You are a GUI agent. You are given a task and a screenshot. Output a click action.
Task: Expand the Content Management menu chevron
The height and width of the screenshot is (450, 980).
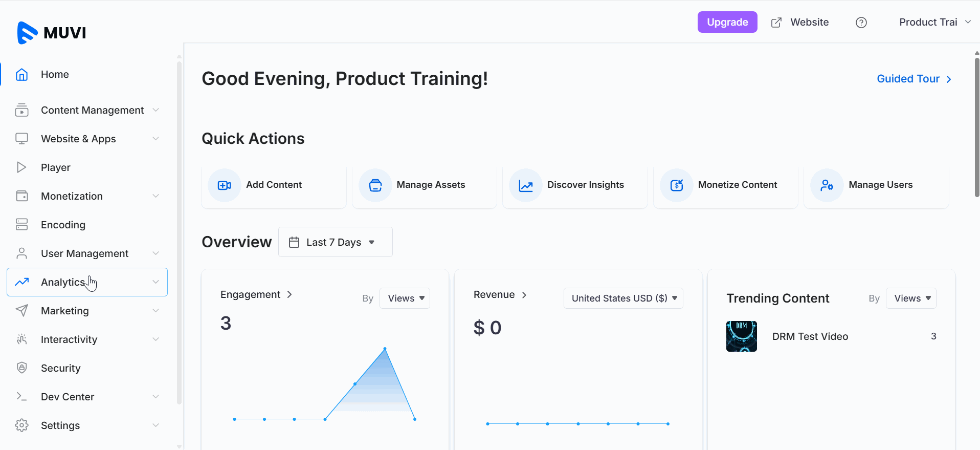[x=155, y=110]
